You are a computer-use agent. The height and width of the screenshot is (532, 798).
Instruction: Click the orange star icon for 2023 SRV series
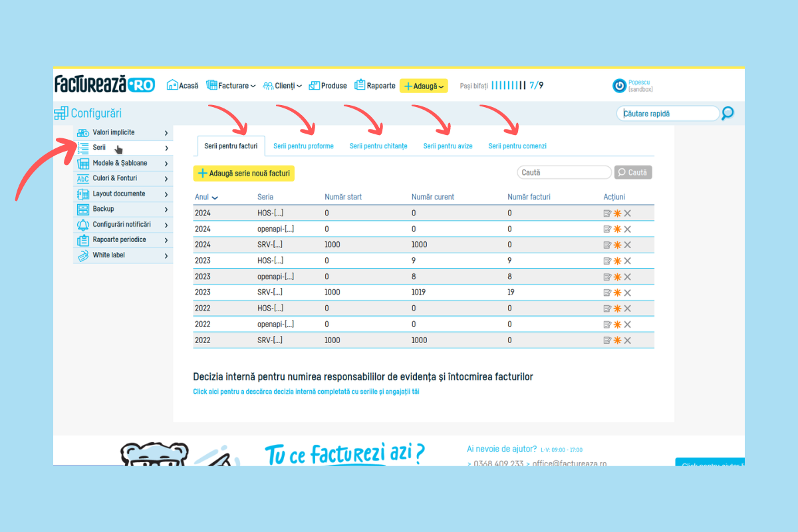coord(617,293)
